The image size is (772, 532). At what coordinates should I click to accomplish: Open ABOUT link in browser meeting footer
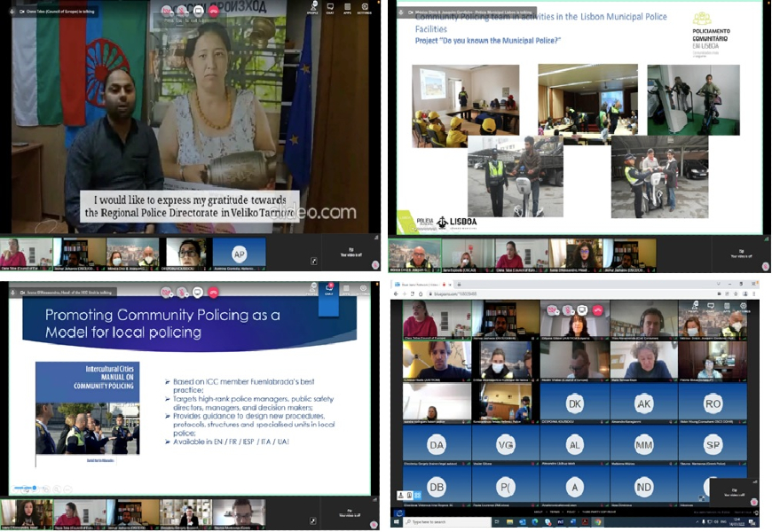[540, 512]
